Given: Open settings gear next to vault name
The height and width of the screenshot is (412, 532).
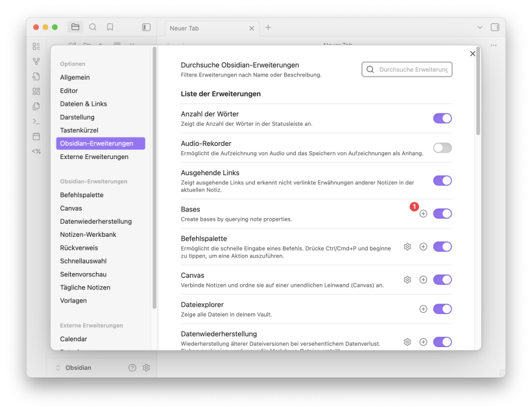Looking at the screenshot, I should (146, 367).
